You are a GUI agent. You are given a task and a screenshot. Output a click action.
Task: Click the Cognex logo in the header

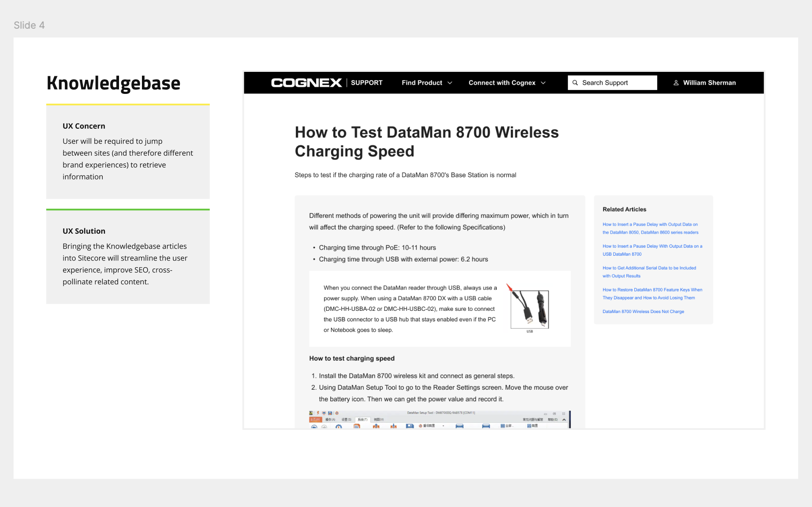coord(306,83)
